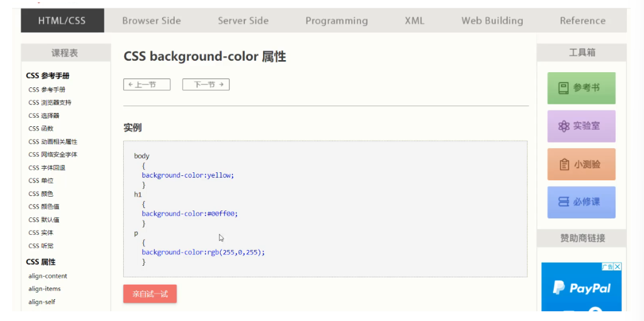The height and width of the screenshot is (321, 644).
Task: Click the 必修课 stacked-bars icon
Action: [564, 202]
